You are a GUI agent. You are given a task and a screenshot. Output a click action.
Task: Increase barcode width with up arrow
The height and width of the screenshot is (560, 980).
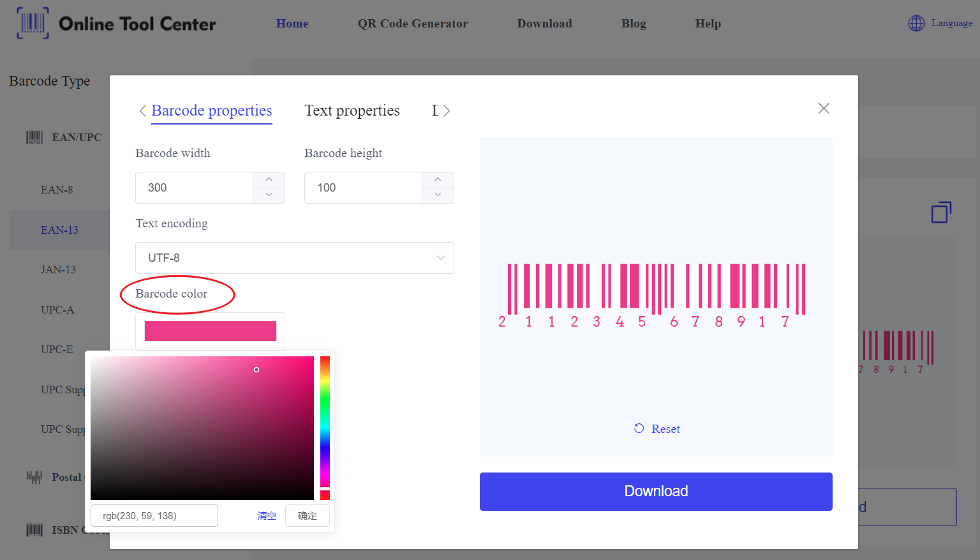coord(269,179)
